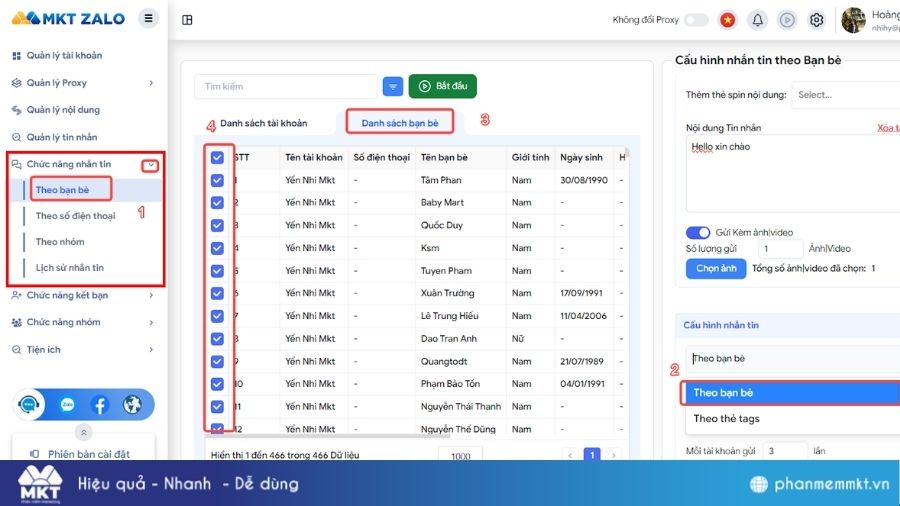900x506 pixels.
Task: Uncheck the Baby Mart row checkbox
Action: point(217,203)
